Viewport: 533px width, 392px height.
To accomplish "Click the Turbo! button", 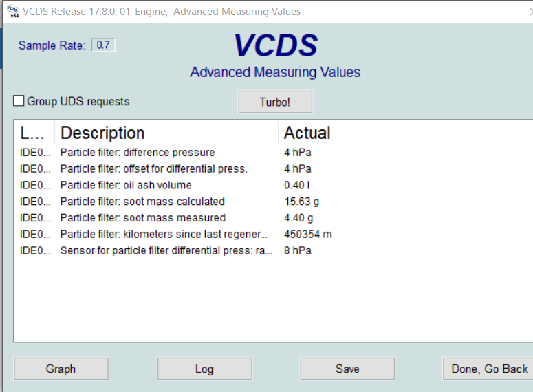I will tap(275, 102).
